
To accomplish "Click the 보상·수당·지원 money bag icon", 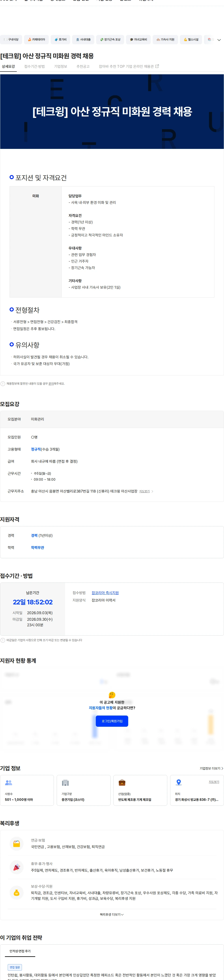I will click(16, 892).
